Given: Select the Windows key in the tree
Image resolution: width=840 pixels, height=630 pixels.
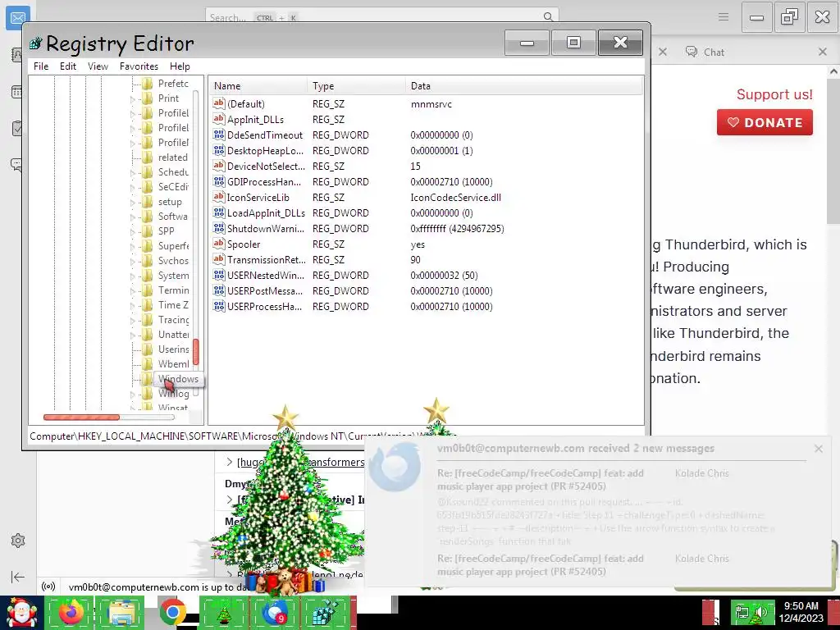Looking at the screenshot, I should tap(178, 379).
